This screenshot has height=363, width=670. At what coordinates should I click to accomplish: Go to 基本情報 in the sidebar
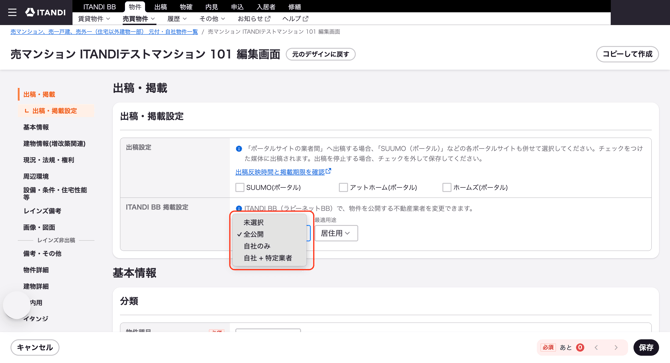[x=36, y=127]
